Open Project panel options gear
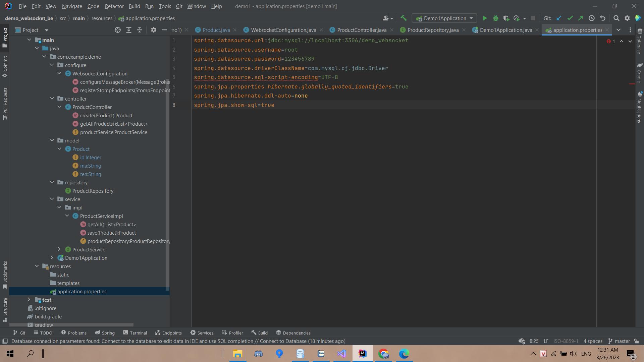The image size is (644, 362). (153, 30)
